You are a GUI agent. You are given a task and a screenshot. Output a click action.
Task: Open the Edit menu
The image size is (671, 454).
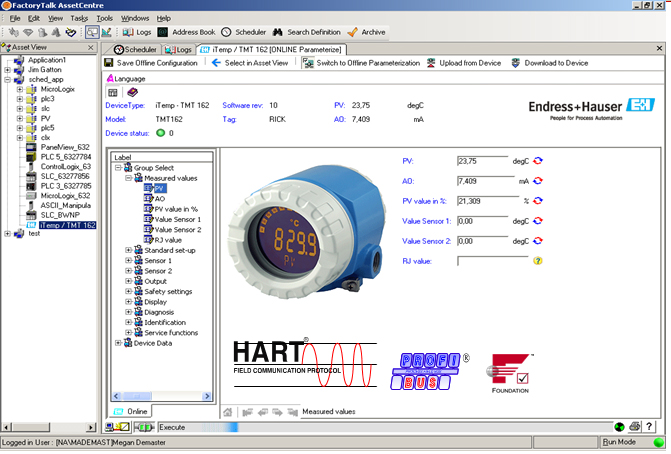(34, 18)
